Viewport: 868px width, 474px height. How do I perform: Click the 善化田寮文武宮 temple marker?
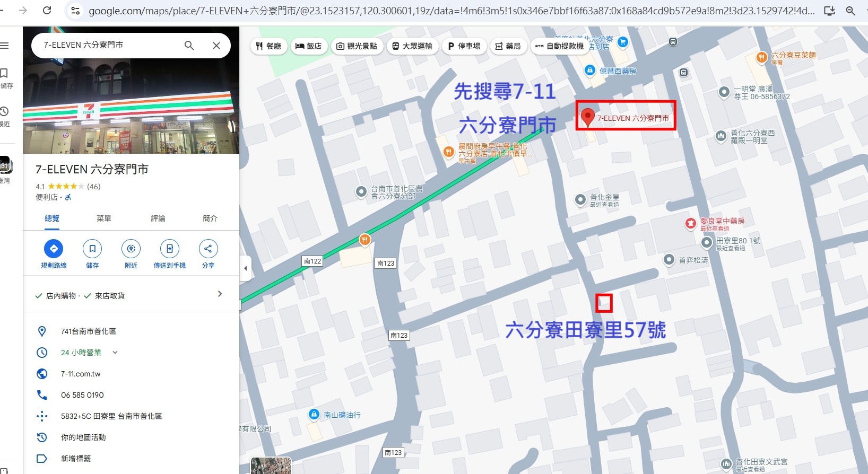pyautogui.click(x=726, y=464)
